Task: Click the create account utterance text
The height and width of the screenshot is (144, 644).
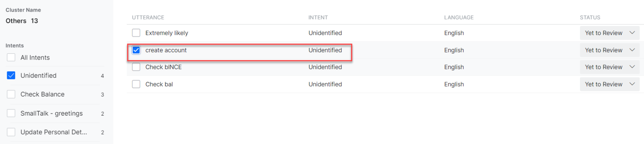Action: (166, 50)
